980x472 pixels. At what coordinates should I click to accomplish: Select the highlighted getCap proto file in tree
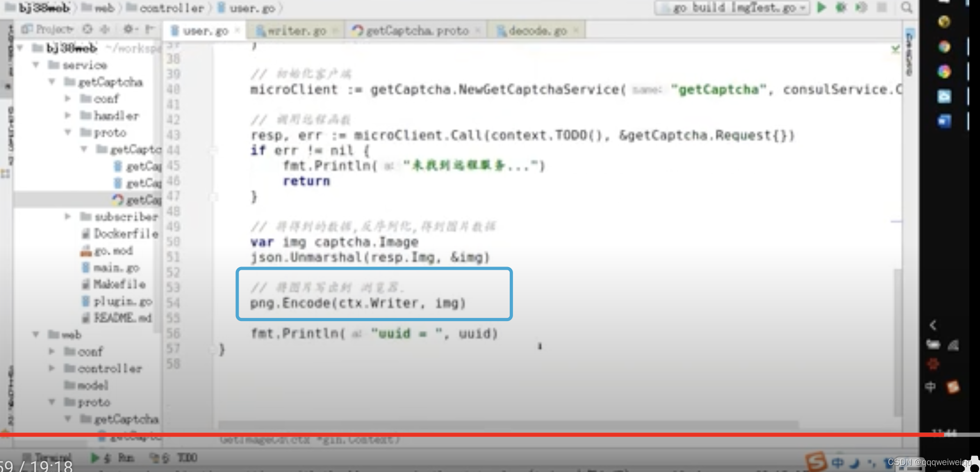pos(136,200)
